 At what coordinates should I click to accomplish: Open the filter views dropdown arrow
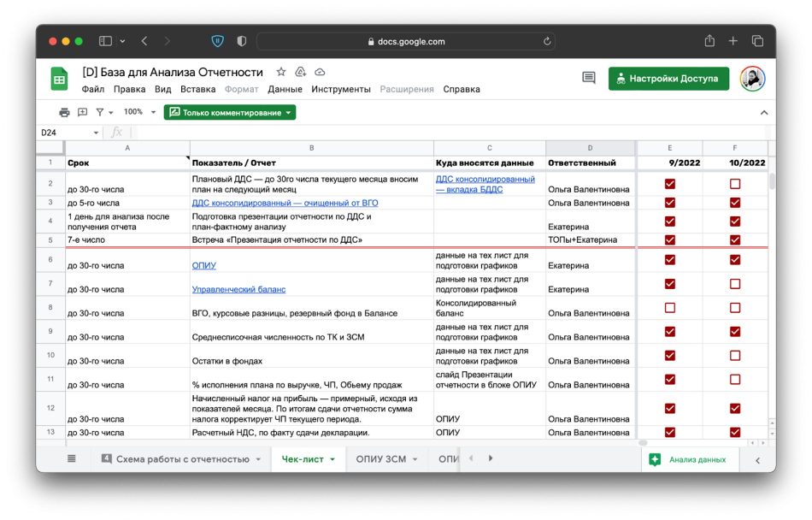pyautogui.click(x=110, y=112)
